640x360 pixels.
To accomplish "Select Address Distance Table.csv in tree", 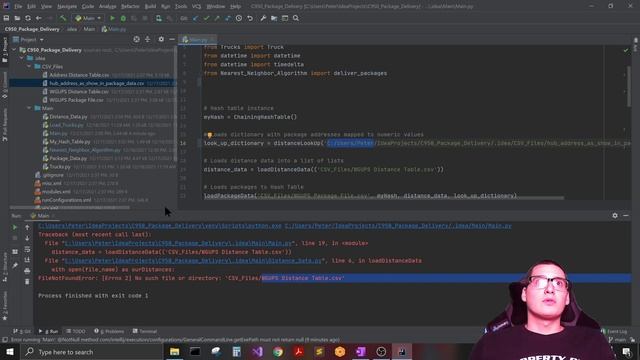I will pyautogui.click(x=79, y=75).
